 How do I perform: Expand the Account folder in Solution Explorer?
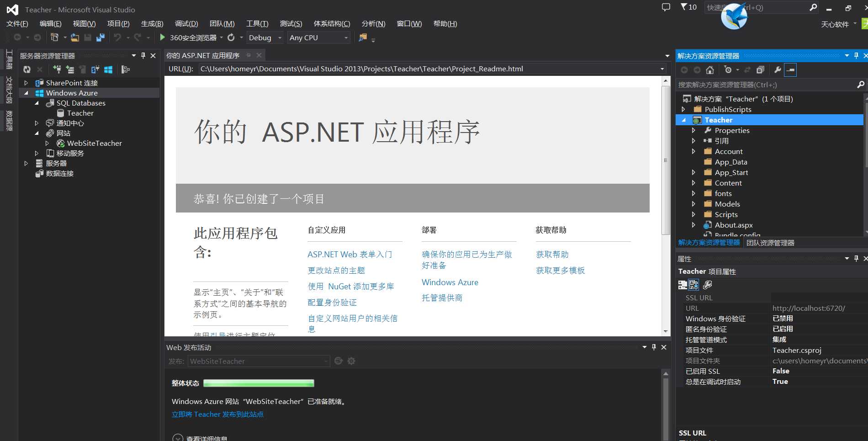[x=693, y=151]
